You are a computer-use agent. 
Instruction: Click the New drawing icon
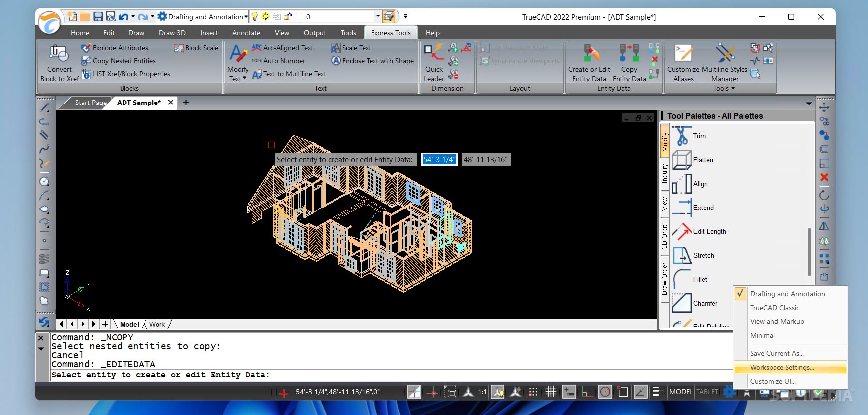tap(72, 17)
